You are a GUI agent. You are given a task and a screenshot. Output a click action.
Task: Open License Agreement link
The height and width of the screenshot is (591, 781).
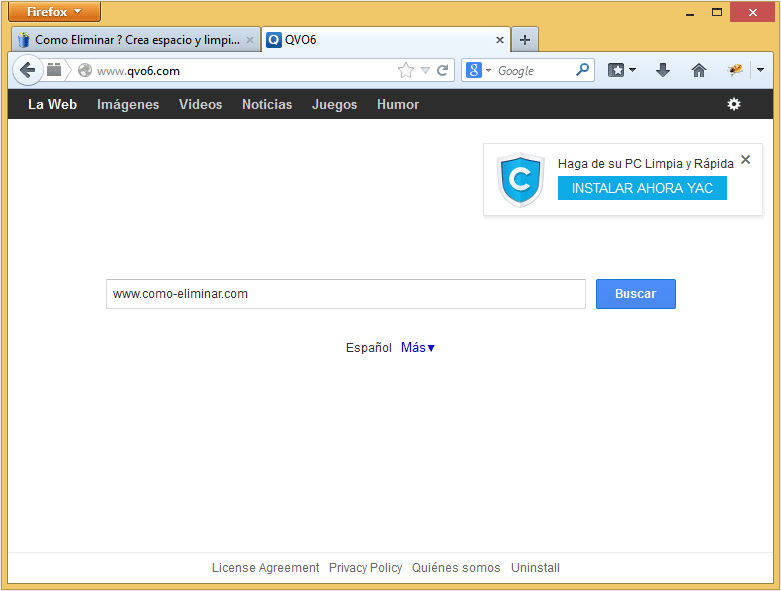click(x=265, y=568)
